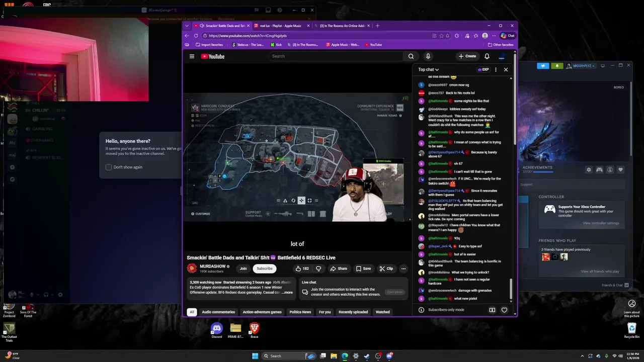Switch to real luv Apple Music tab

point(280,26)
